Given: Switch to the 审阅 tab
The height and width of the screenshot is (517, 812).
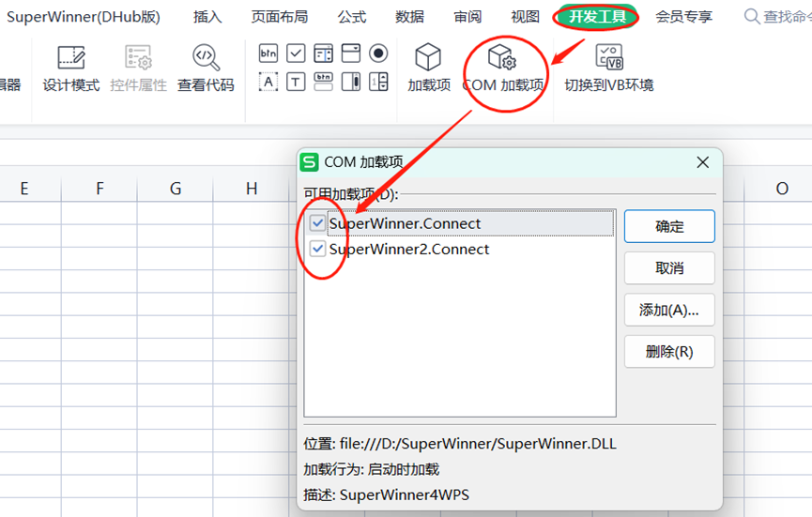Looking at the screenshot, I should (x=467, y=17).
